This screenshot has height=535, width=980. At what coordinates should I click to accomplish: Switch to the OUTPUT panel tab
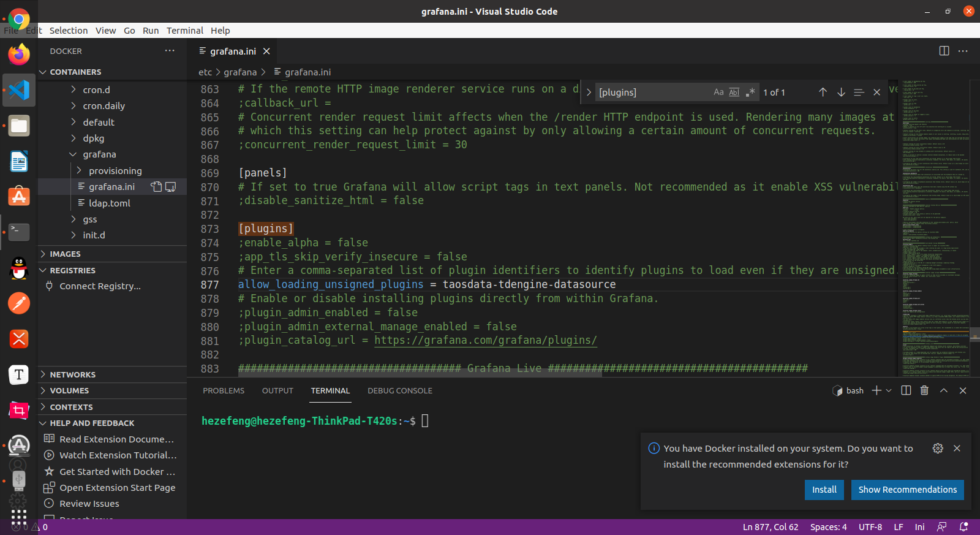tap(277, 390)
